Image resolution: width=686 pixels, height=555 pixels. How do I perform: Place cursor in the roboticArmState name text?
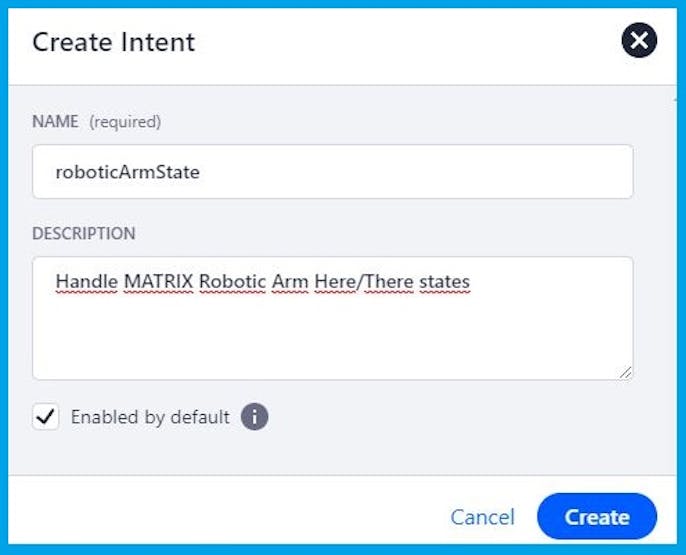pyautogui.click(x=127, y=172)
